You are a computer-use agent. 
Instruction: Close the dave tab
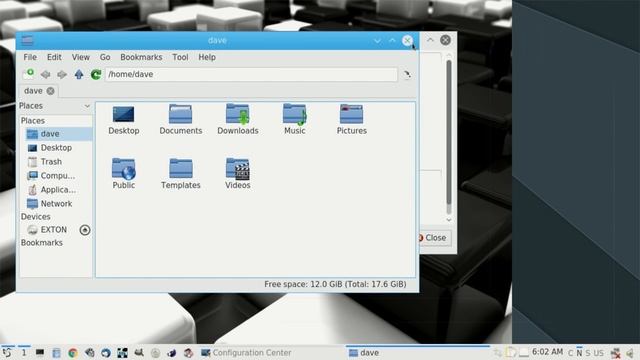(x=50, y=91)
